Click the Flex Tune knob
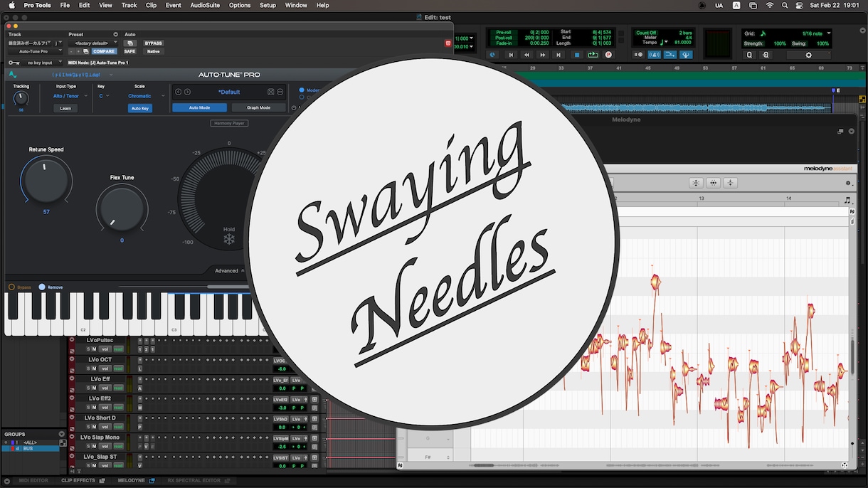This screenshot has height=488, width=868. click(x=122, y=208)
